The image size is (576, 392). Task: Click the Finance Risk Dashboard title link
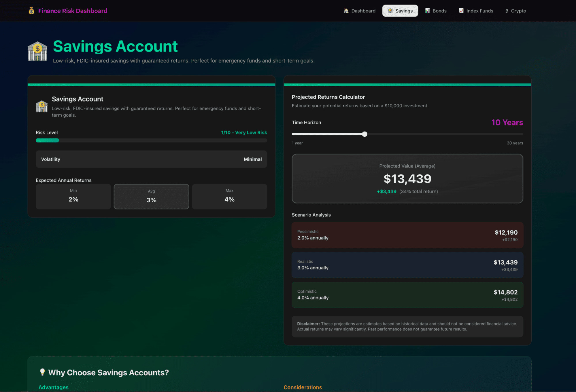pos(73,11)
